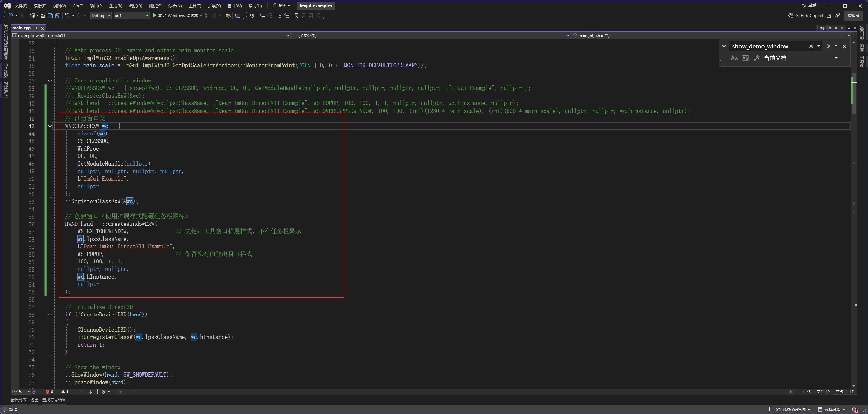Click the spell checker abc icon

point(252,15)
